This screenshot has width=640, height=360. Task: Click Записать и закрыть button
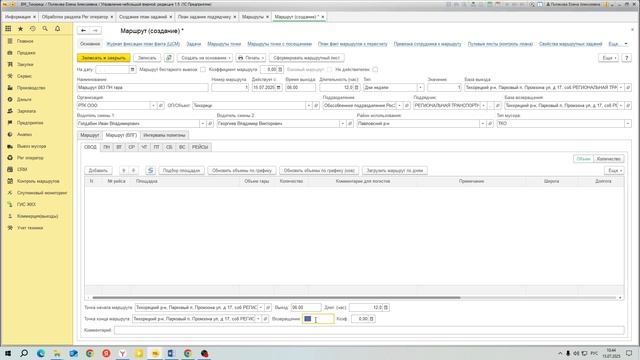(104, 58)
